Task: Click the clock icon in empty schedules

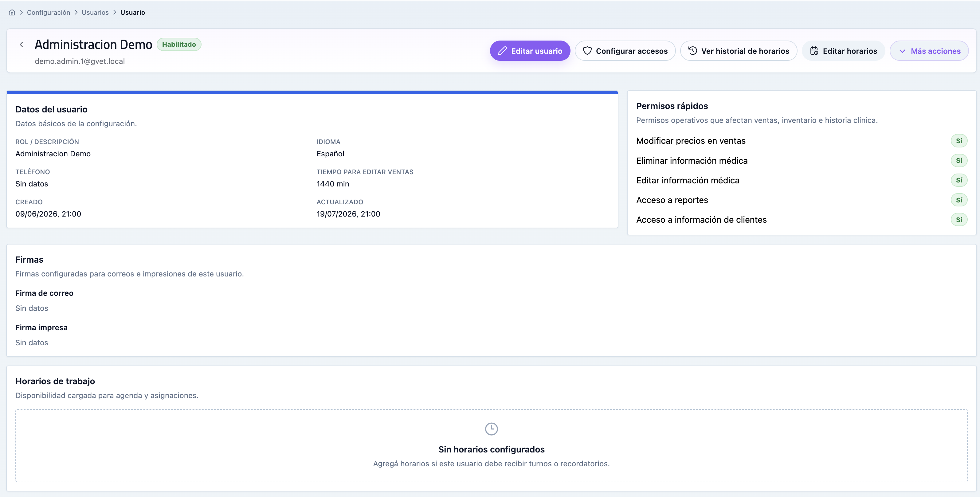Action: tap(492, 429)
